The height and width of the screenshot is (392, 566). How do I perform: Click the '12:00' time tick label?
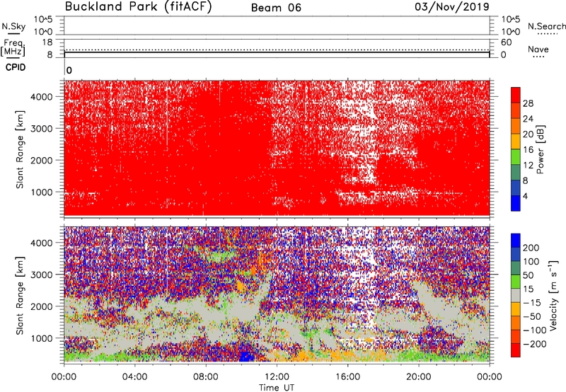point(277,377)
